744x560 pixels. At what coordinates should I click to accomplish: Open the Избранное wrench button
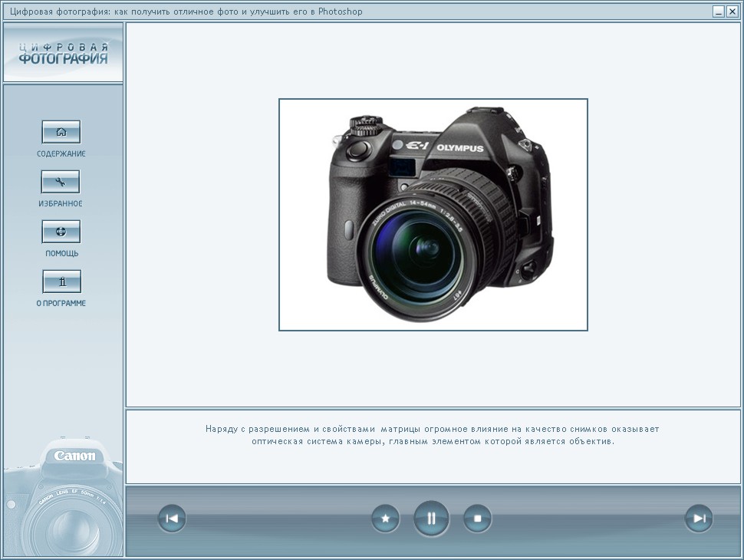click(61, 182)
